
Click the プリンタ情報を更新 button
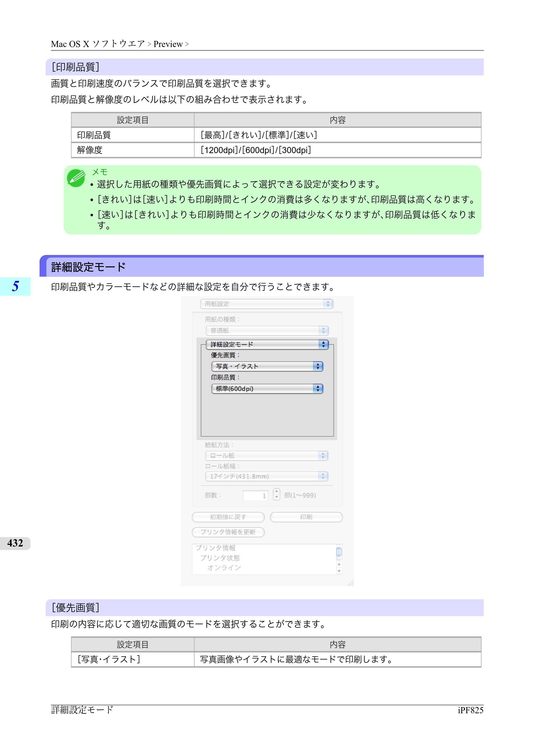click(x=228, y=532)
